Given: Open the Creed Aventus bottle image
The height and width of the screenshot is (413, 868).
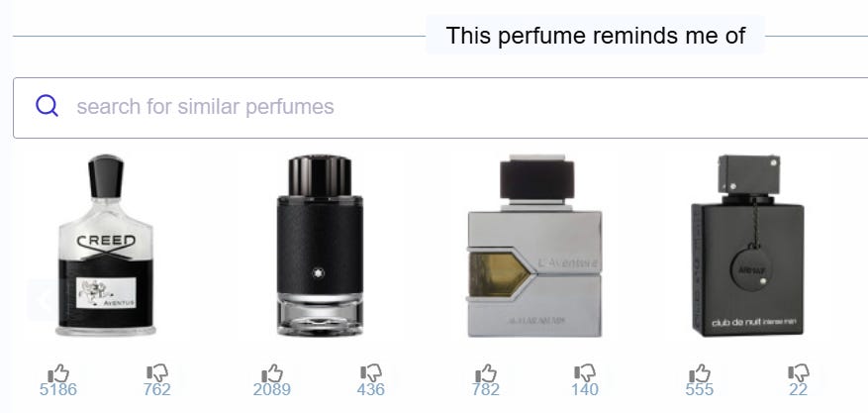Looking at the screenshot, I should pos(106,246).
